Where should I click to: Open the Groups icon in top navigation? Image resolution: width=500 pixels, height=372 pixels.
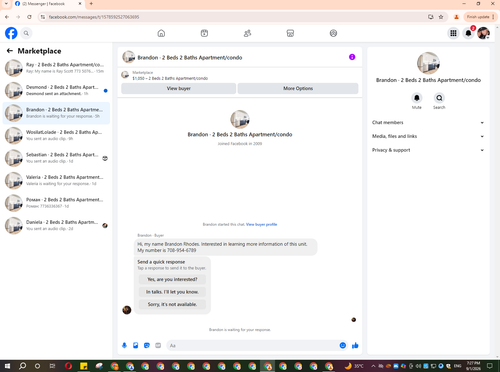click(333, 33)
